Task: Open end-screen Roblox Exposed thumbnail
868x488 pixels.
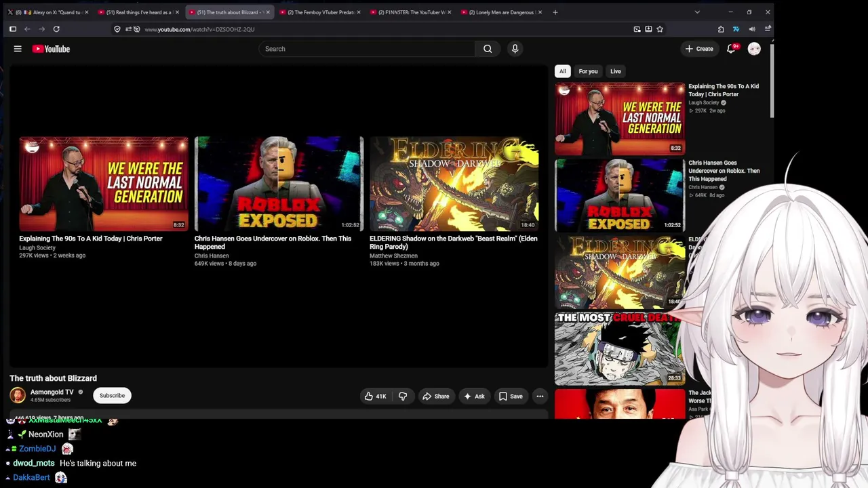Action: point(279,184)
